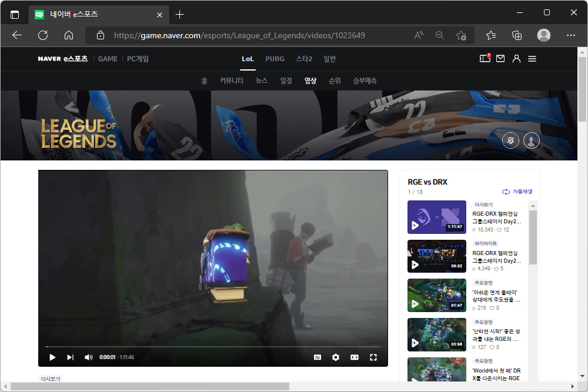Open a new browser tab

[x=179, y=15]
